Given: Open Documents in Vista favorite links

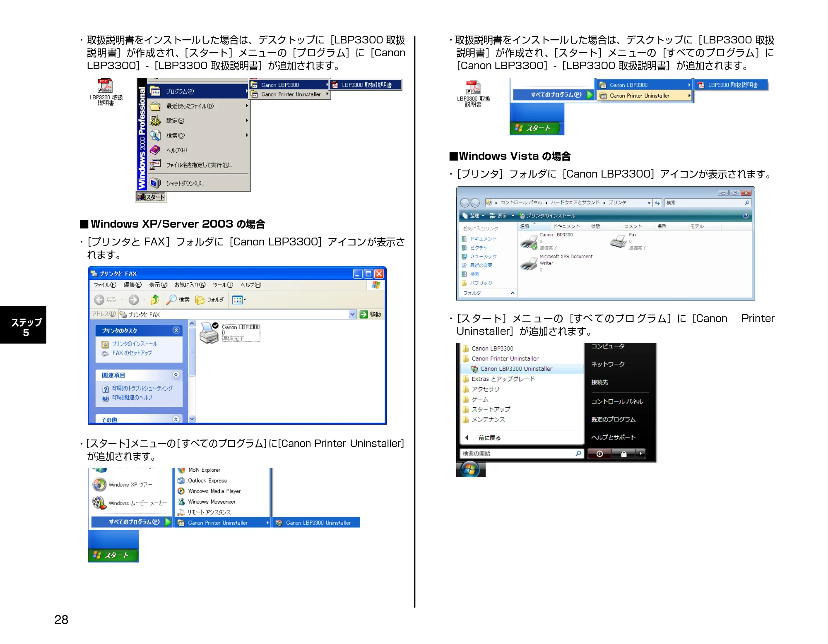Looking at the screenshot, I should tap(479, 239).
